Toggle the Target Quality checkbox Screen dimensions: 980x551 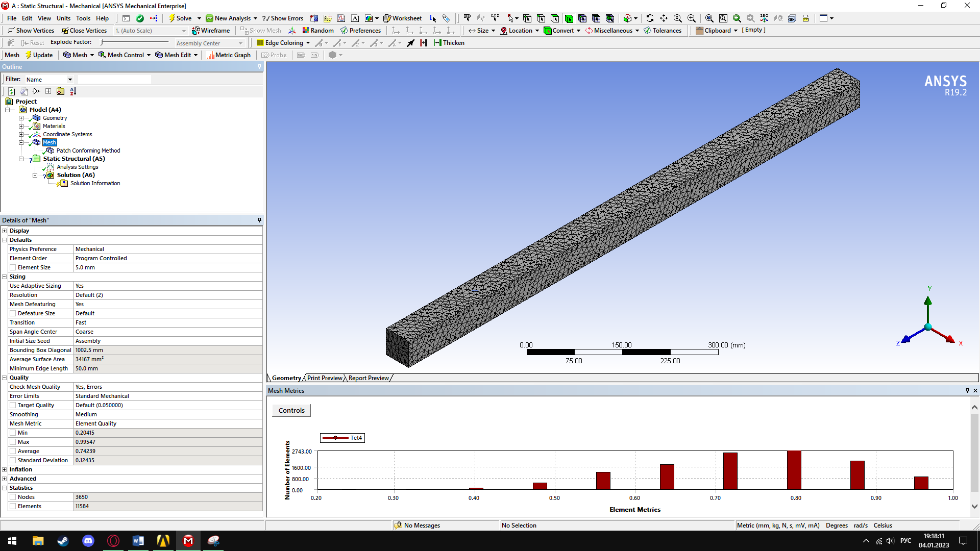[13, 405]
